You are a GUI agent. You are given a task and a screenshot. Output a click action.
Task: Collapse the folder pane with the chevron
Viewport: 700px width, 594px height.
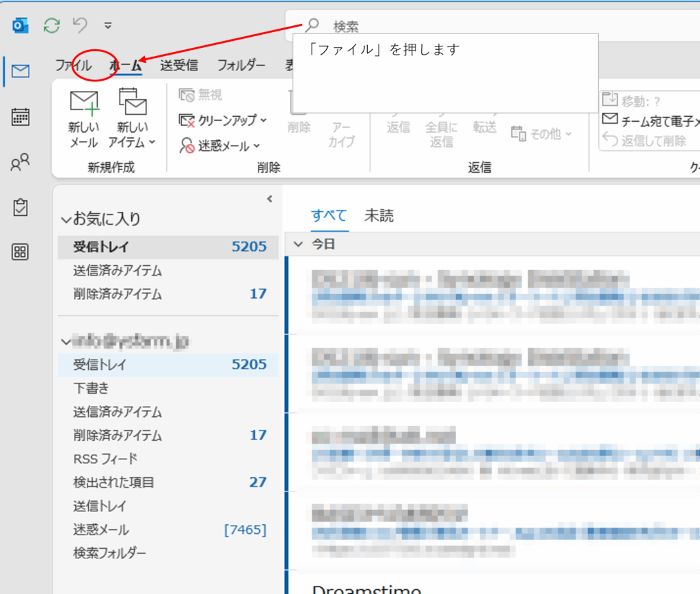269,199
